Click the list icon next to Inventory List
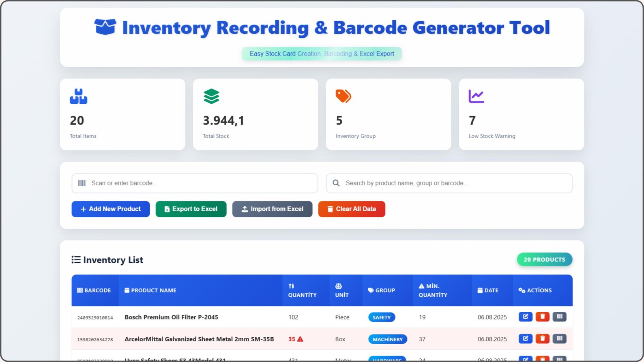The width and height of the screenshot is (644, 362). pyautogui.click(x=76, y=260)
